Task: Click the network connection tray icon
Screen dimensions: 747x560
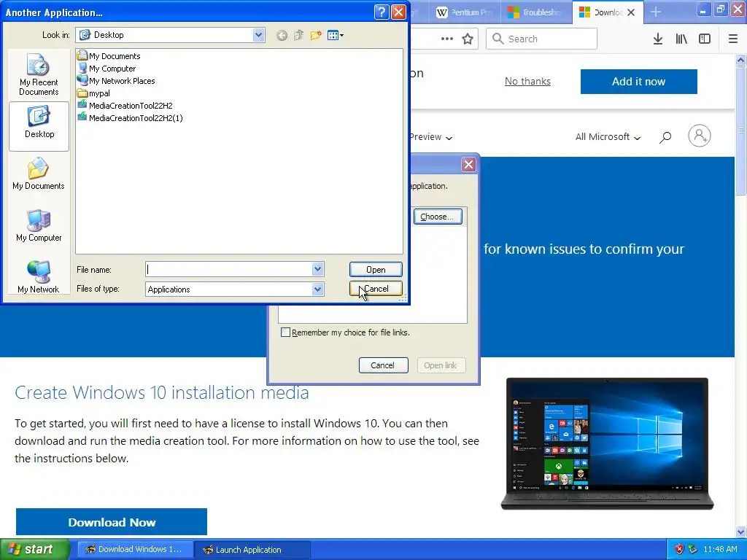Action: click(x=693, y=549)
